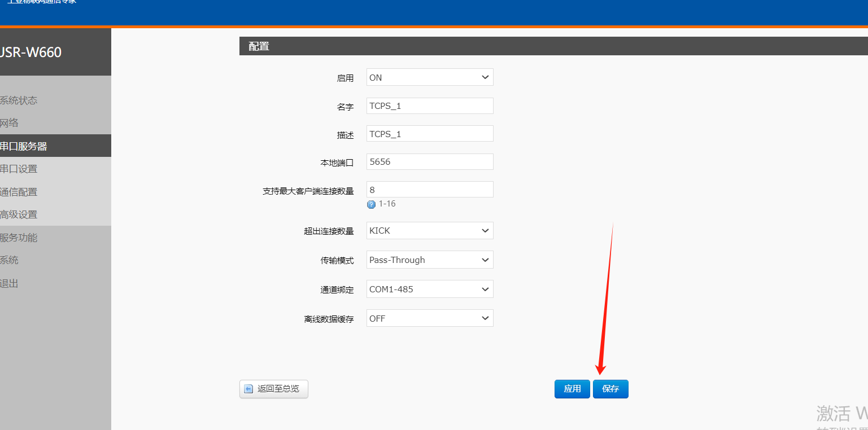Select 通信配置 in the sidebar
Image resolution: width=868 pixels, height=430 pixels.
[19, 192]
